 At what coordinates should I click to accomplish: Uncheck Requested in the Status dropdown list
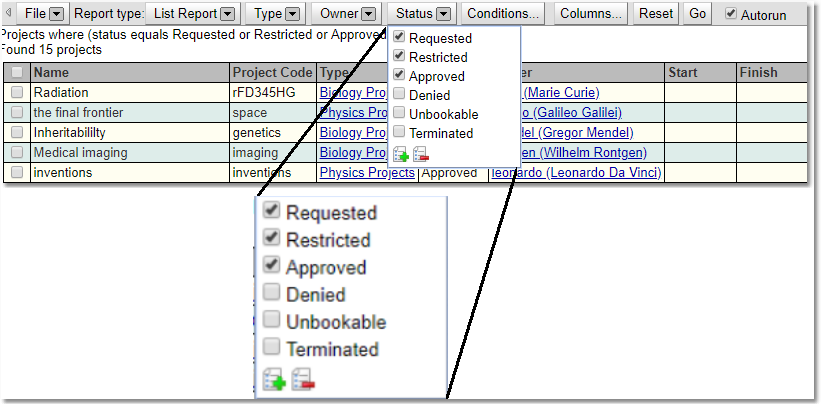[400, 37]
